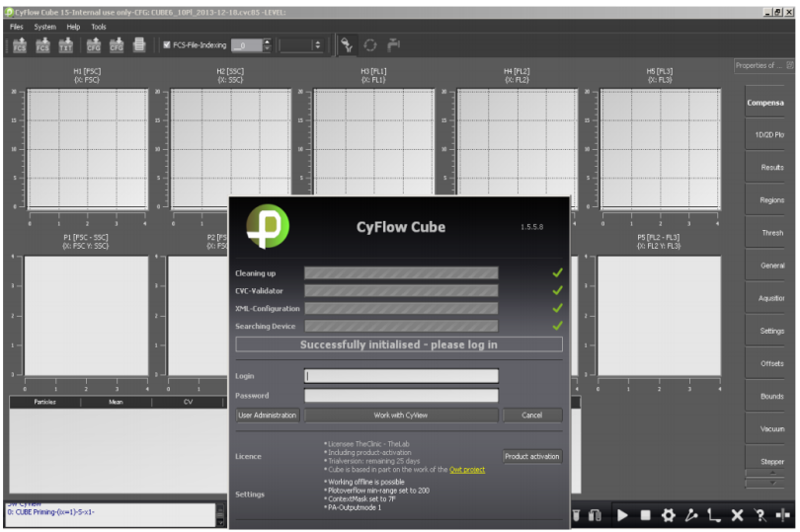Viewport: 800px width, 532px height.
Task: Click the question mark help icon
Action: [760, 515]
